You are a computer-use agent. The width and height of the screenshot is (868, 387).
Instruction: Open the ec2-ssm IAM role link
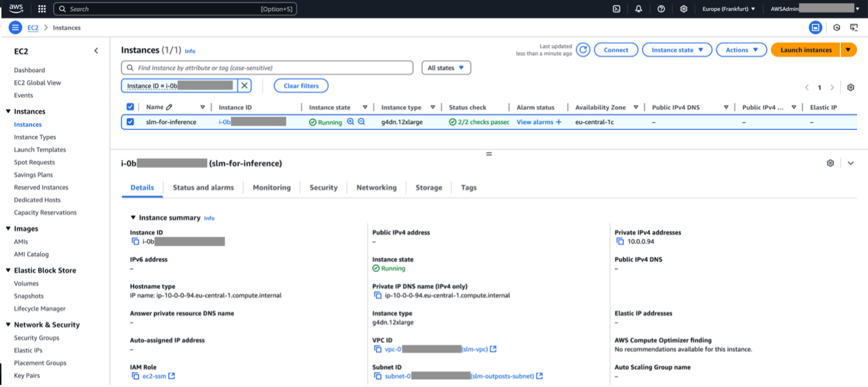154,376
